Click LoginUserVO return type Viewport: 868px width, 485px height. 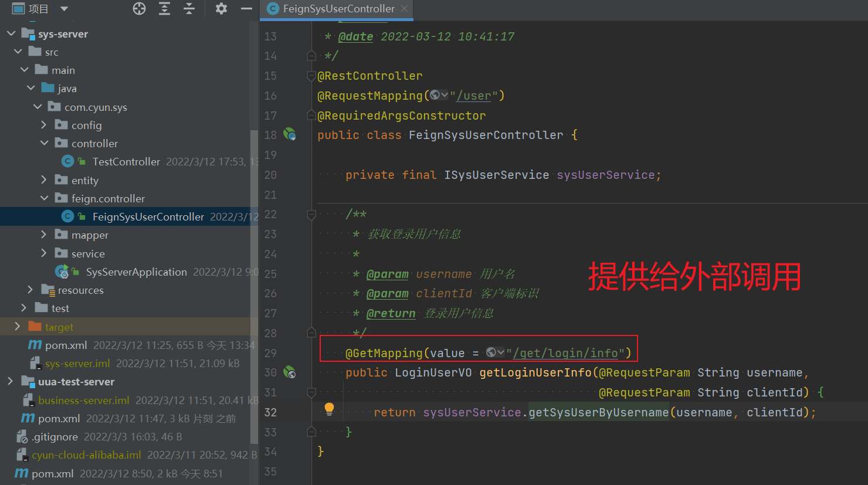click(x=433, y=372)
